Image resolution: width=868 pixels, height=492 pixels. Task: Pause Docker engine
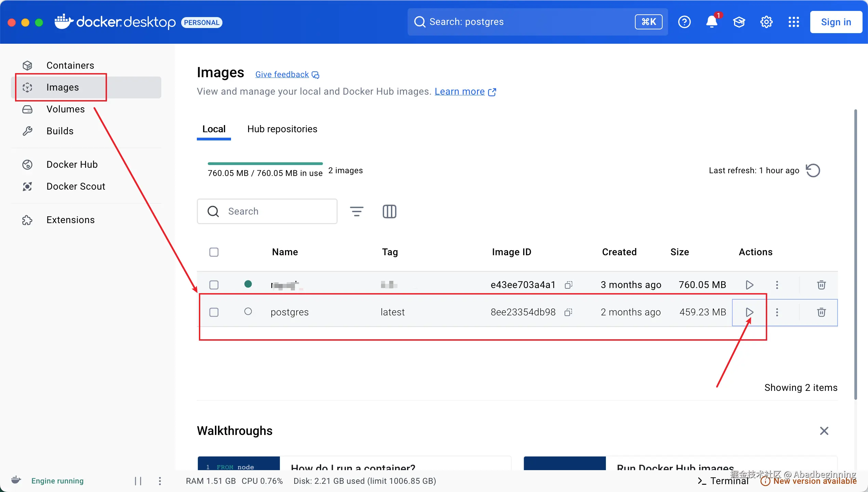[138, 481]
